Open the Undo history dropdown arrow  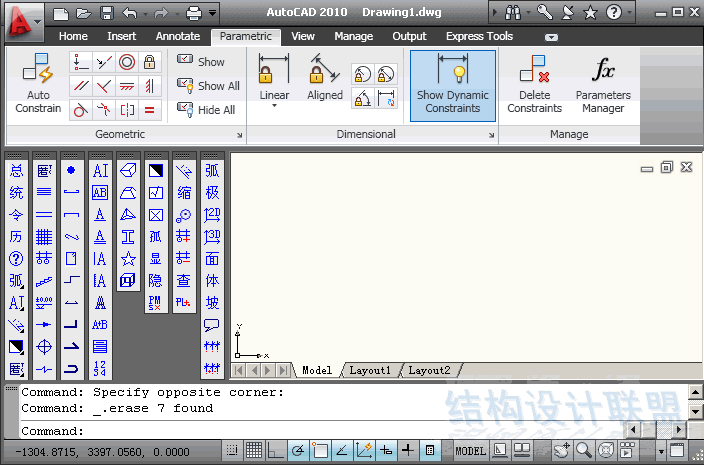tap(145, 14)
